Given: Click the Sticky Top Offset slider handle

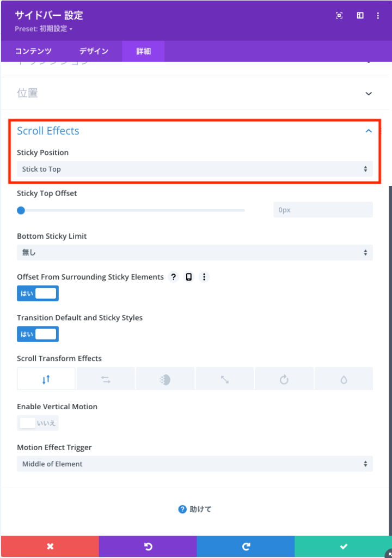Looking at the screenshot, I should [21, 210].
